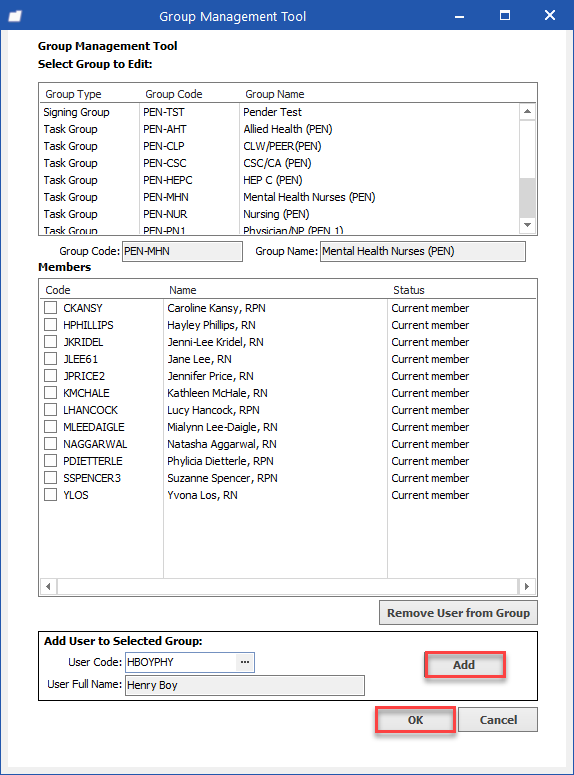Select the JKRIDEL checkbox
The width and height of the screenshot is (574, 775).
50,342
